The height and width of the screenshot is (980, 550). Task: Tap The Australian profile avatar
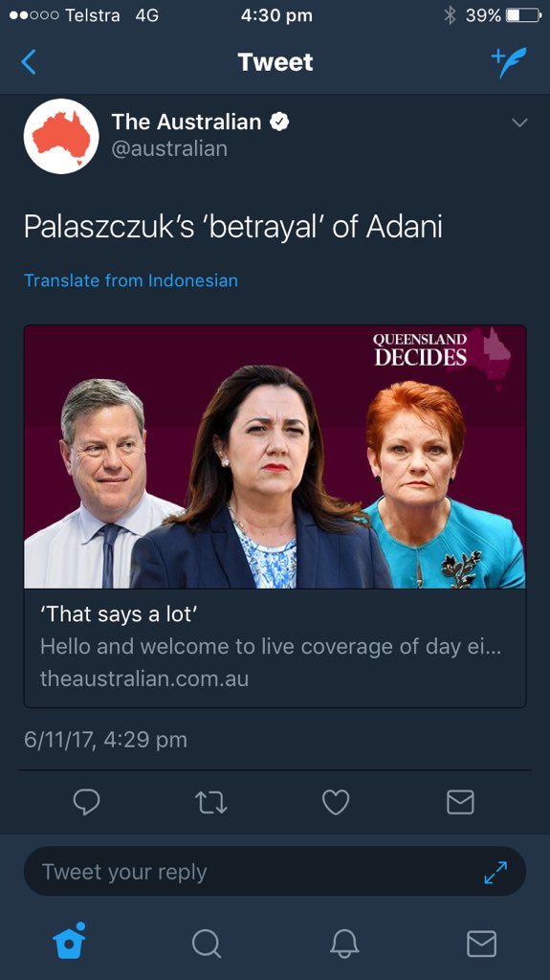coord(61,136)
